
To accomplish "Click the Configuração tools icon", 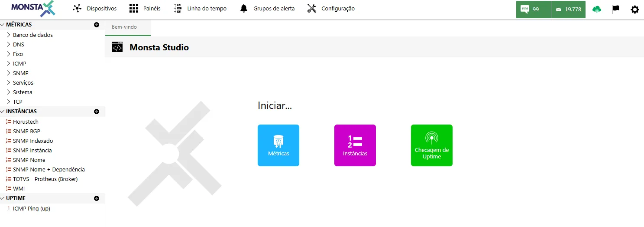I will click(x=312, y=9).
